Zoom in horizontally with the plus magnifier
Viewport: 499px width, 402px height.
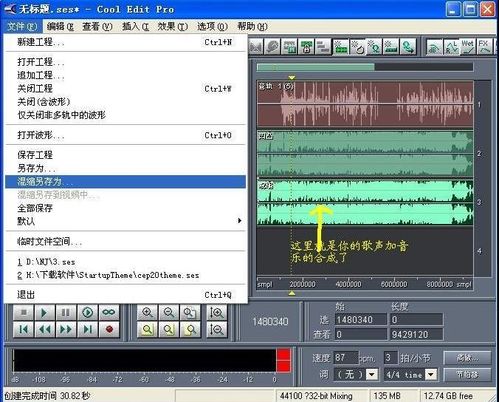(x=147, y=313)
